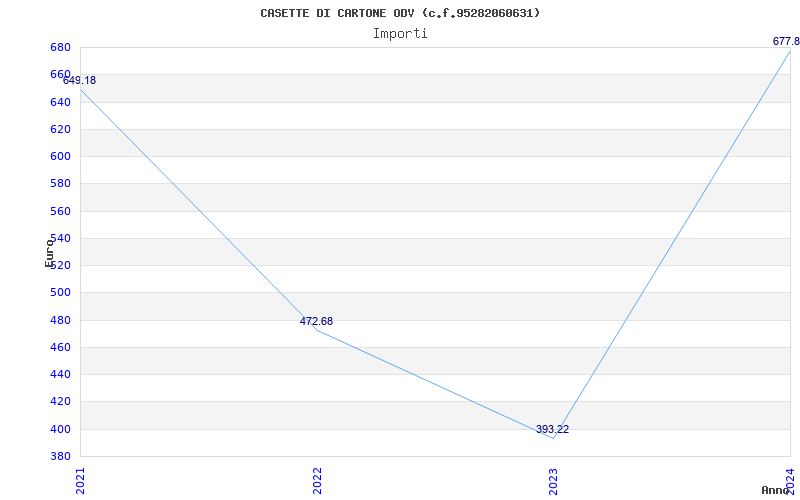Click the 2022 x-axis label
800x500 pixels.
[317, 481]
